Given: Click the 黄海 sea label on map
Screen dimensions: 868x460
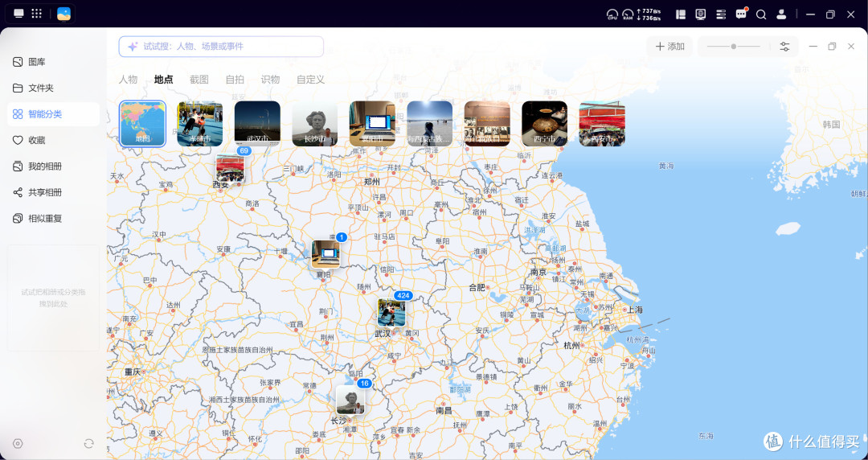Looking at the screenshot, I should click(x=666, y=166).
